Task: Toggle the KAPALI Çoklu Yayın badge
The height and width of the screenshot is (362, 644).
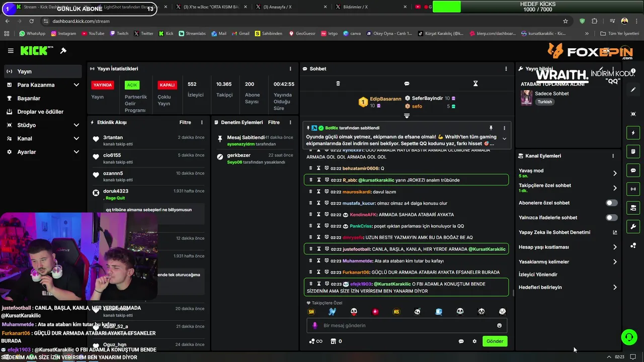Action: coord(167,85)
